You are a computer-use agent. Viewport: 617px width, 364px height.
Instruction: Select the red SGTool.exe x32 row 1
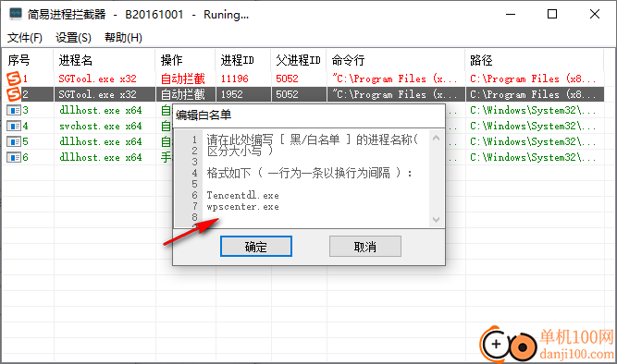pyautogui.click(x=97, y=79)
